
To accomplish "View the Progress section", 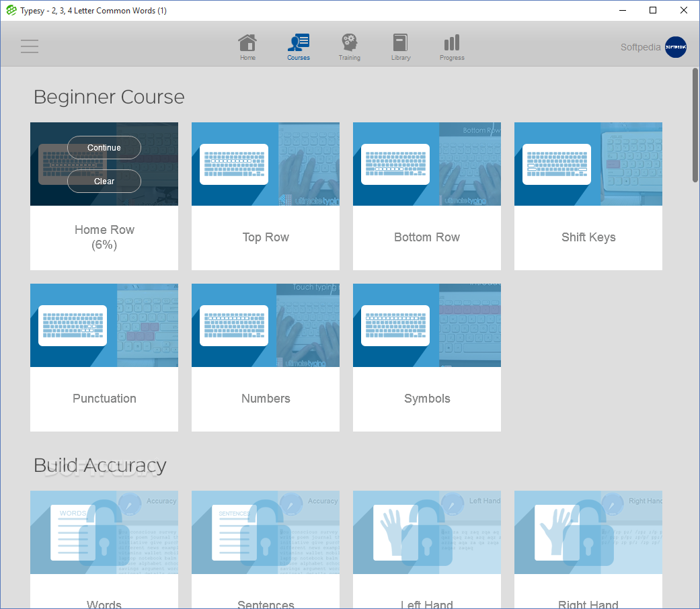I will (x=452, y=47).
